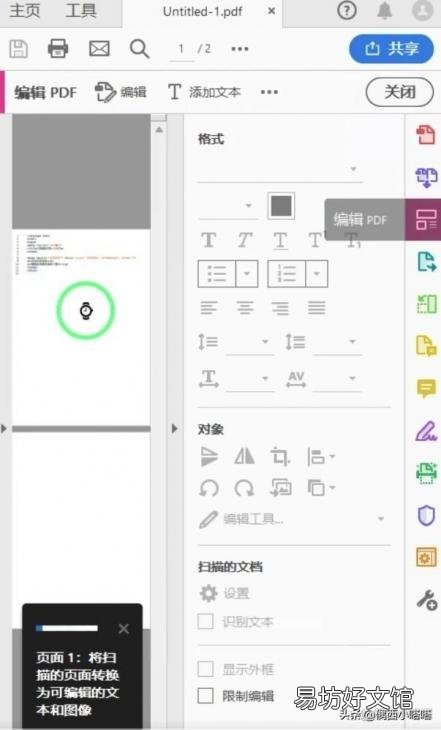Rotate object counterclockwise

209,488
